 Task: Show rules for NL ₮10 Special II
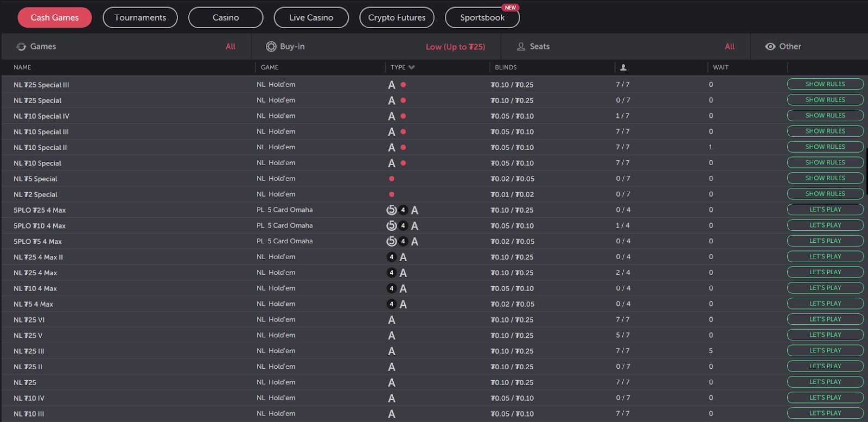click(825, 147)
